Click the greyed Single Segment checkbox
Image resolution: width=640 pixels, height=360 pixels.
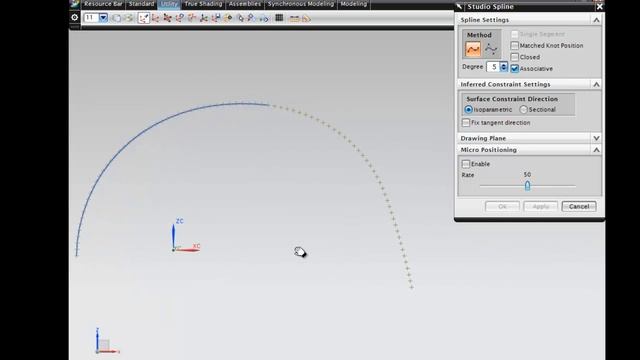515,34
